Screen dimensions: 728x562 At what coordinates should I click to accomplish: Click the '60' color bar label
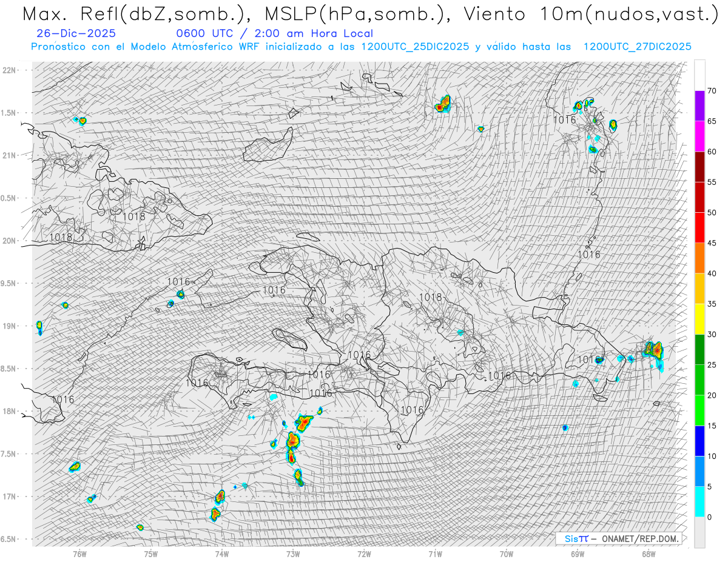712,152
